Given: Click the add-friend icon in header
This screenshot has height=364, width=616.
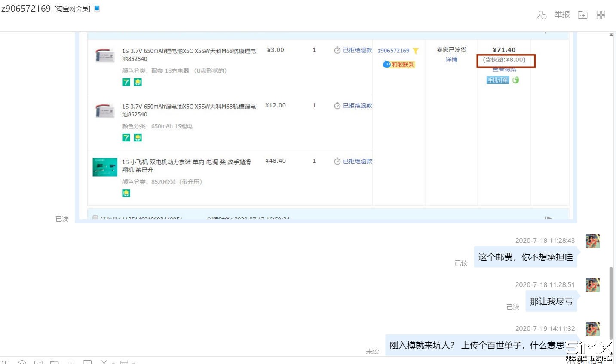Looking at the screenshot, I should [542, 15].
